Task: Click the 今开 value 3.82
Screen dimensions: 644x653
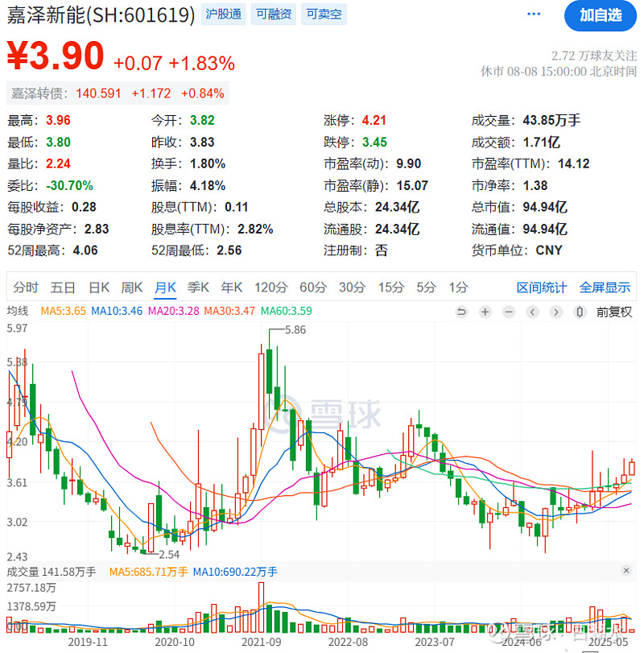Action: point(202,120)
